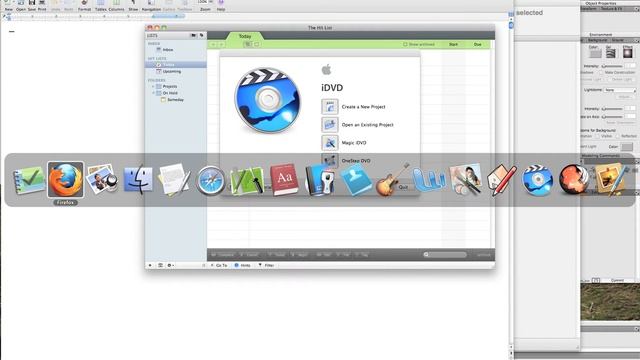The image size is (640, 360).
Task: Collapse the On Hold folder disclosure triangle
Action: pos(153,93)
